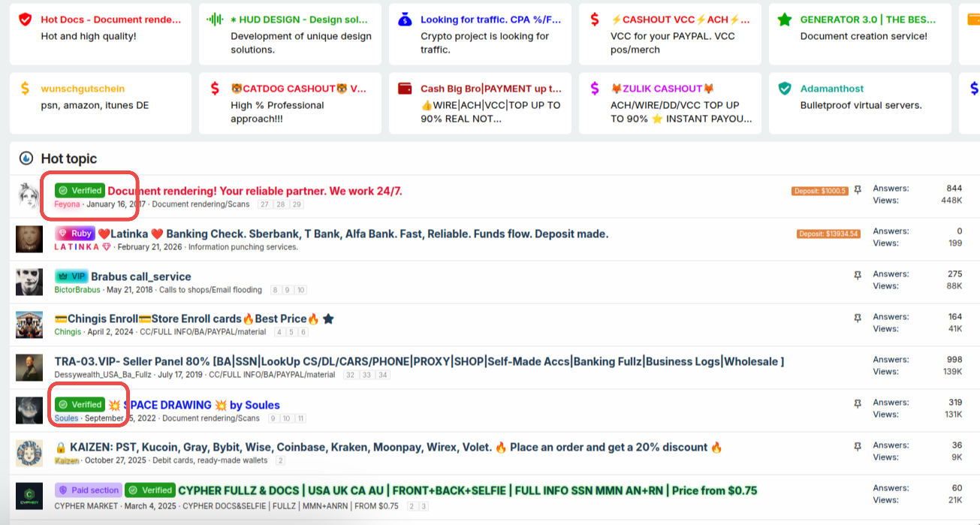
Task: Go to page 11 of SPACE DRAWING thread
Action: (x=300, y=418)
